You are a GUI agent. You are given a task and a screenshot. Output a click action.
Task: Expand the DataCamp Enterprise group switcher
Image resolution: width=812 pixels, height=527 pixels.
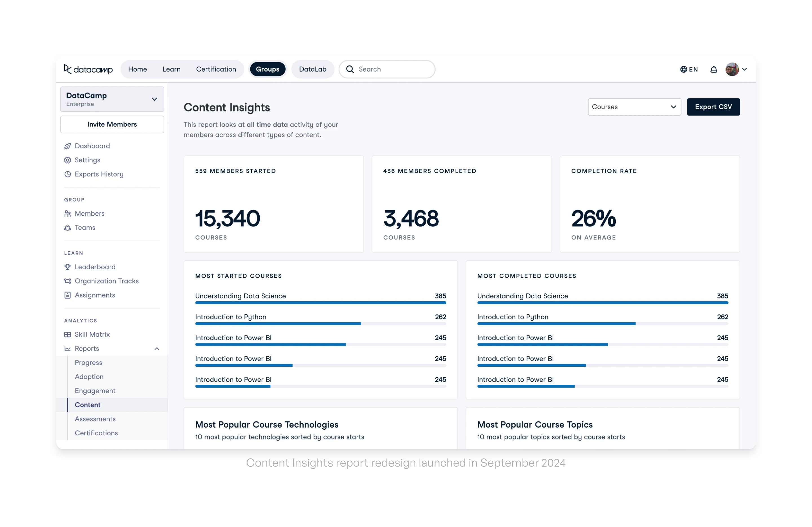[112, 99]
